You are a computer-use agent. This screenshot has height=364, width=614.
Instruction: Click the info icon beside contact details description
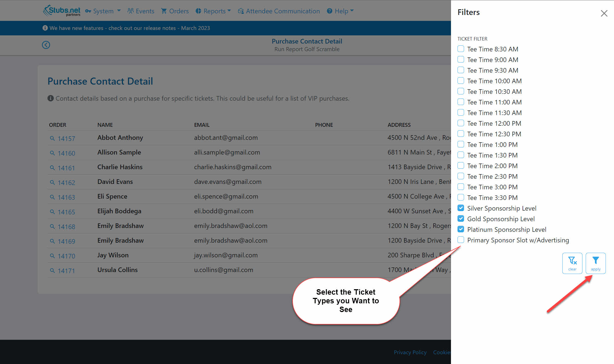pyautogui.click(x=50, y=98)
